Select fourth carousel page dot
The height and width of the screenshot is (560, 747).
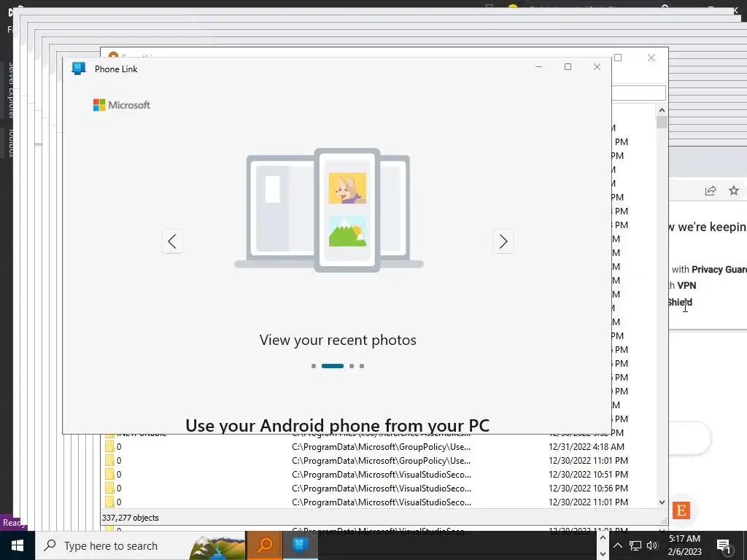pos(362,366)
